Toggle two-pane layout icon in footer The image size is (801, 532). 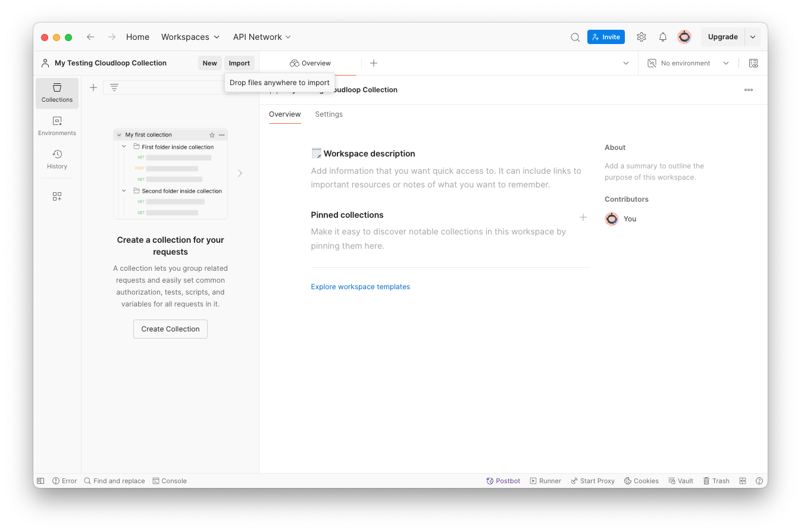tap(743, 481)
